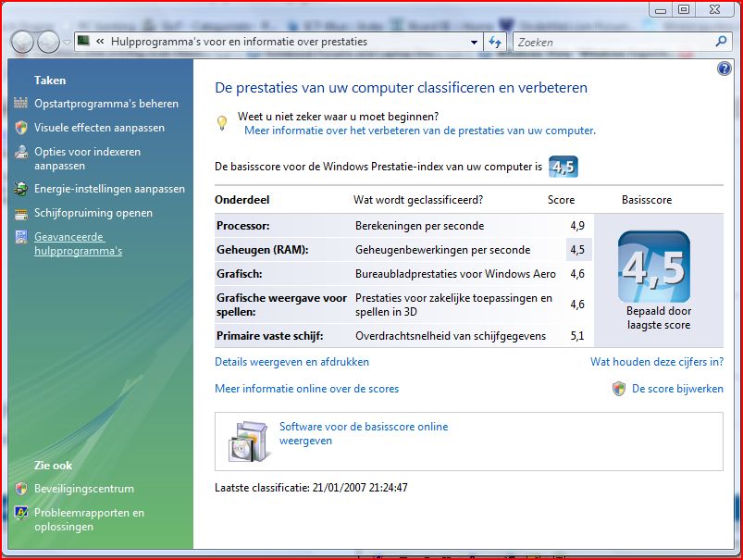Viewport: 743px width, 560px height.
Task: Click the shield icon beside Visuele effecten aanpassen
Action: (x=21, y=127)
